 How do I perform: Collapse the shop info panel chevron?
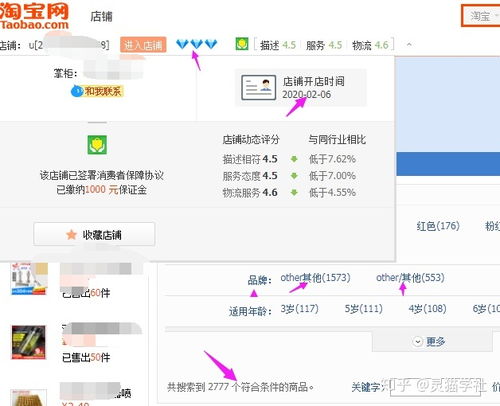(x=409, y=44)
